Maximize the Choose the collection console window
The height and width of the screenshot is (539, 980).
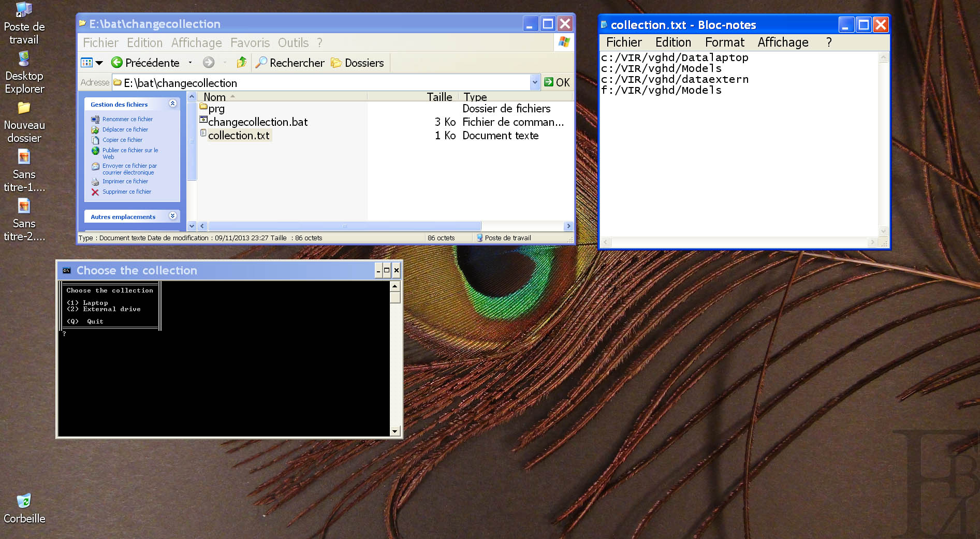[x=387, y=270]
